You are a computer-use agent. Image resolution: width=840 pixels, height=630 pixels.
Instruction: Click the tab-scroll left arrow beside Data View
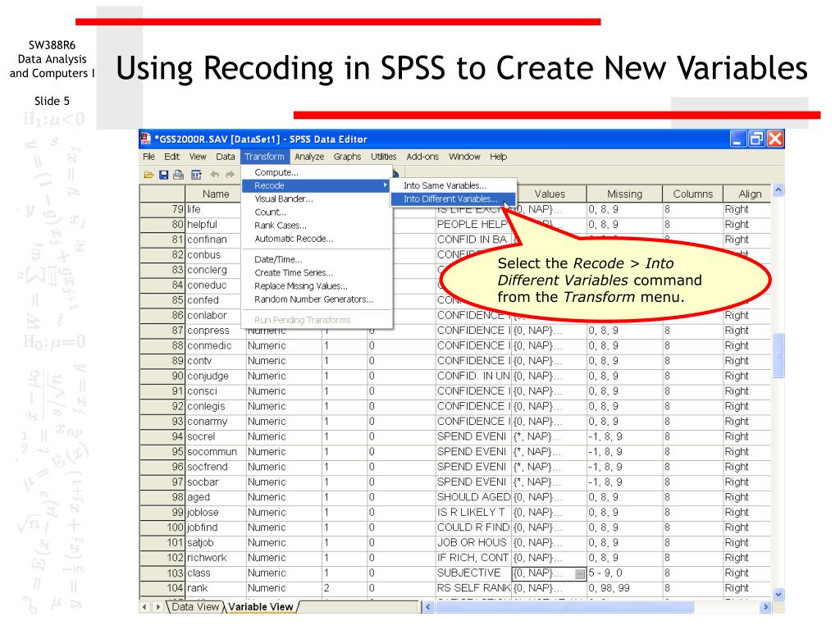pos(144,607)
